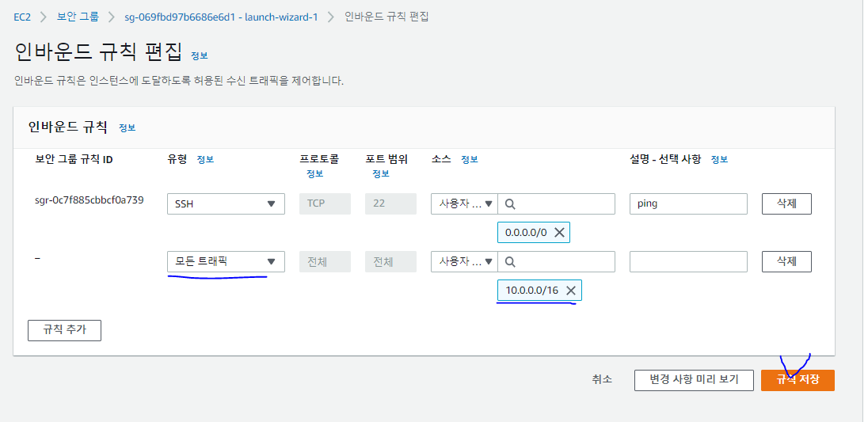Image resolution: width=868 pixels, height=422 pixels.
Task: Expand source type dropdown in 모든 트래픽 row
Action: 464,261
